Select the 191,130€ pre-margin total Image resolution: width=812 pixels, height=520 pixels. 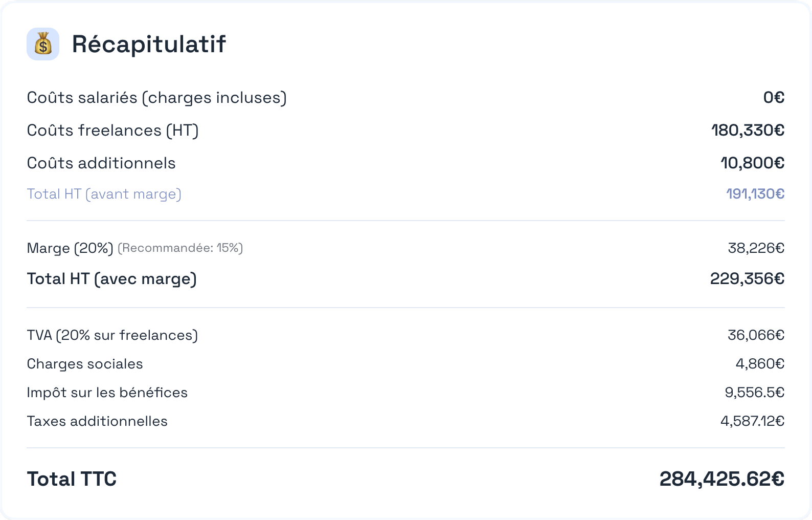(755, 194)
